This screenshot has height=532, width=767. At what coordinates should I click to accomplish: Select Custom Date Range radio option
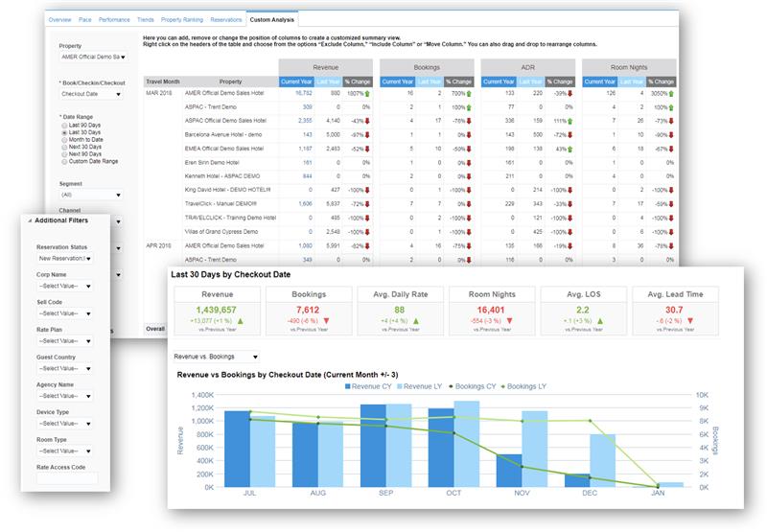click(63, 161)
